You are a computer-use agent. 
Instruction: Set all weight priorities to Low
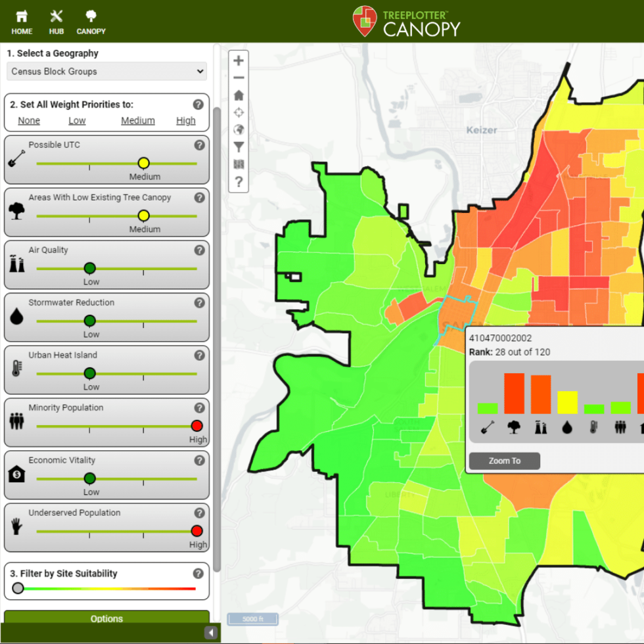point(77,120)
